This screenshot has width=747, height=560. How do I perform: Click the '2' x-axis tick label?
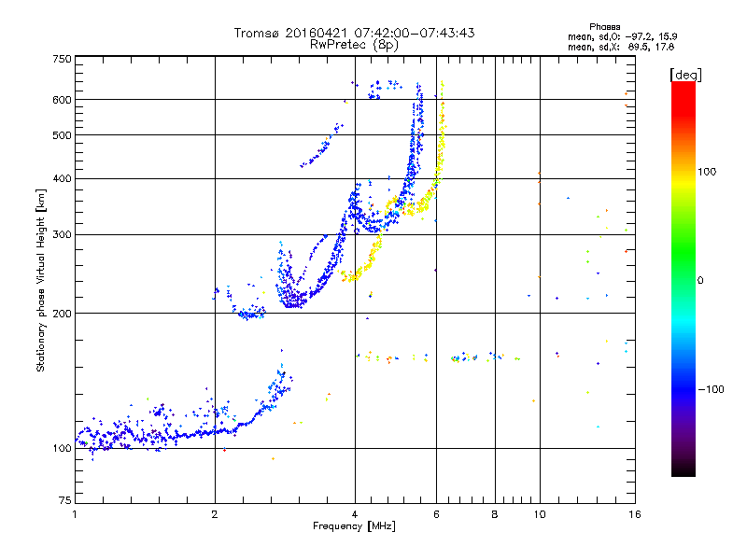(215, 514)
